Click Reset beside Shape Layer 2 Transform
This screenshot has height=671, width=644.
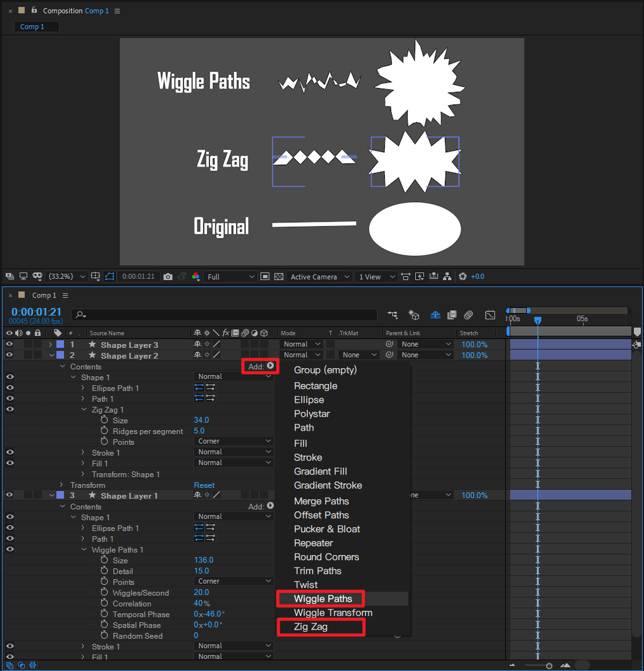(x=204, y=485)
